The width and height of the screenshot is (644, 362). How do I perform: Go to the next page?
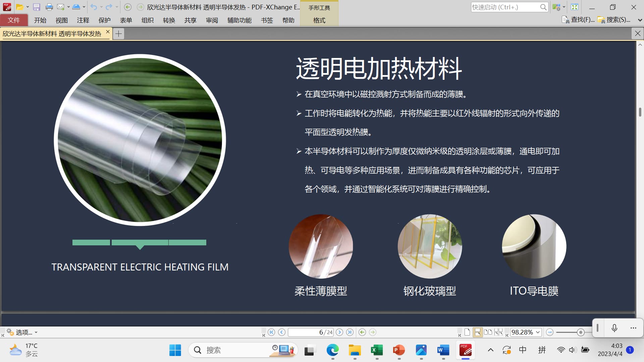pos(339,332)
